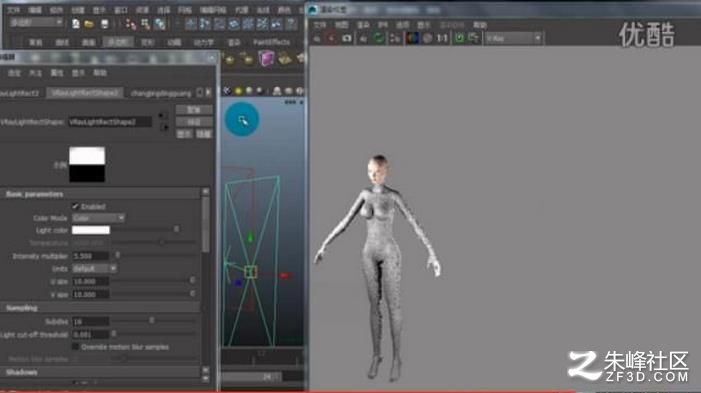Enable Select by Component Type icon

(160, 24)
